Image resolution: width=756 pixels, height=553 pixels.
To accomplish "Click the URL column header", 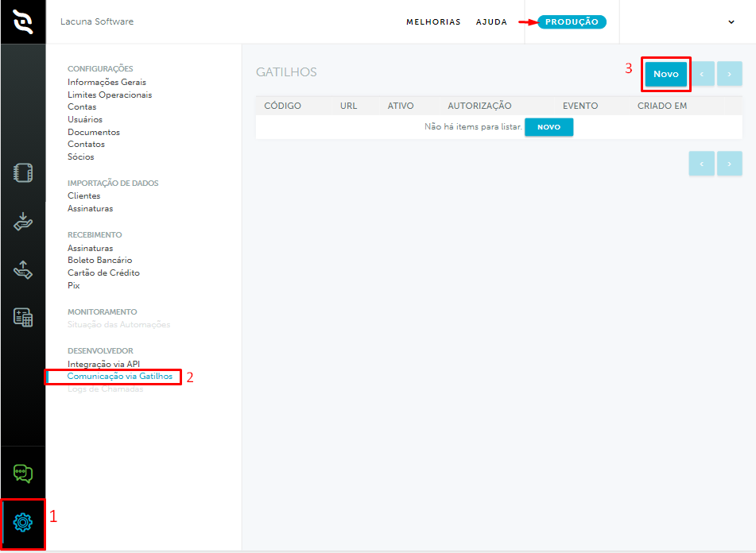I will [349, 106].
